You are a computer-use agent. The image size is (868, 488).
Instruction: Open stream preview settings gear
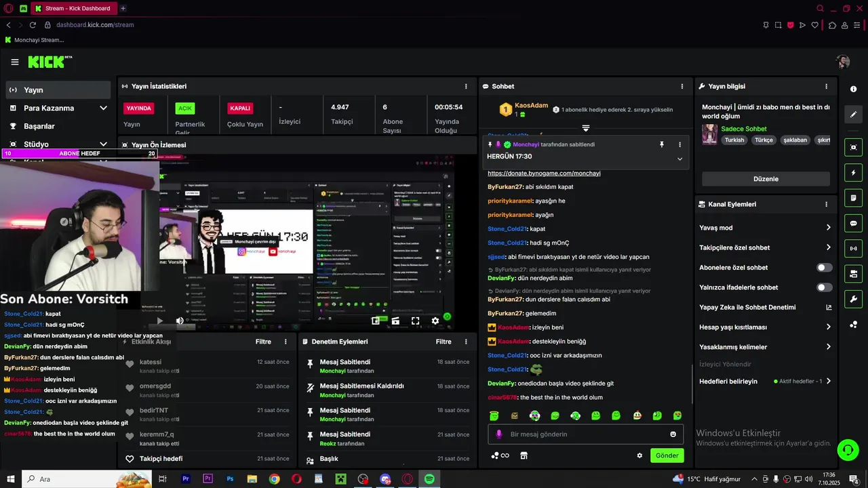435,321
